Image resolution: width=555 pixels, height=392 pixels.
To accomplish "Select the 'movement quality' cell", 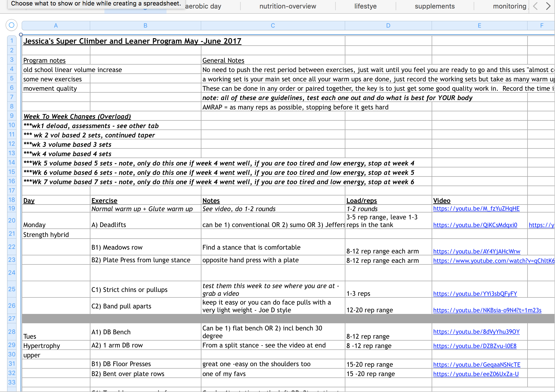I will pyautogui.click(x=56, y=88).
